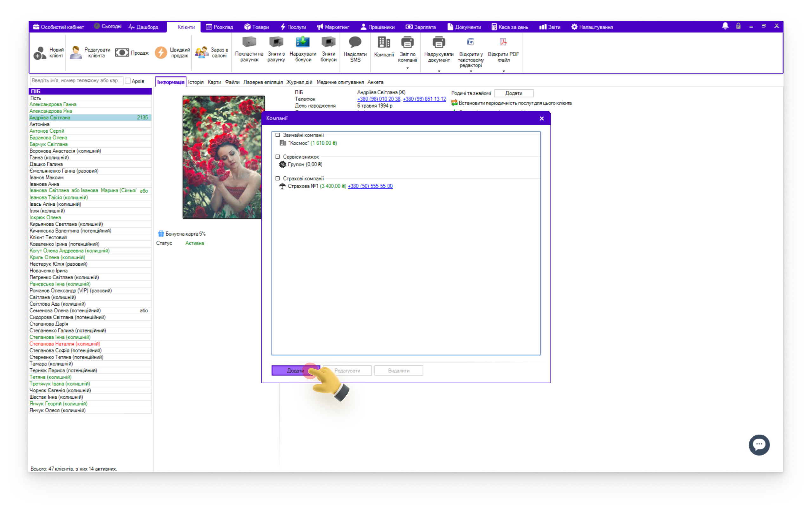Call phone link +380 (98) 010 20 38
Image resolution: width=812 pixels, height=508 pixels.
378,99
